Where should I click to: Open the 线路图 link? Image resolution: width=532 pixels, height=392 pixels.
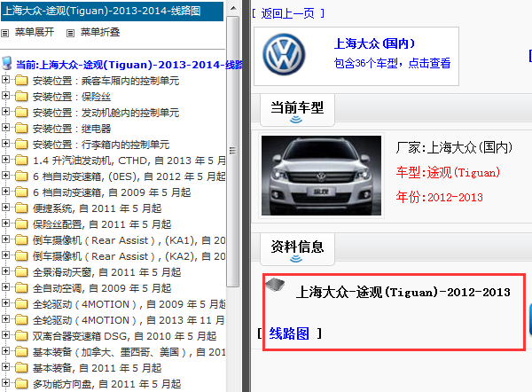(289, 333)
